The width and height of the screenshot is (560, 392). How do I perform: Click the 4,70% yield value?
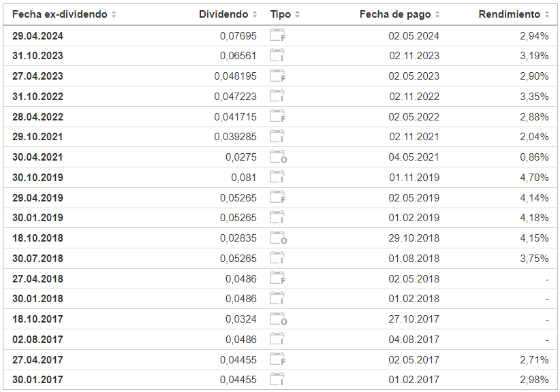533,178
